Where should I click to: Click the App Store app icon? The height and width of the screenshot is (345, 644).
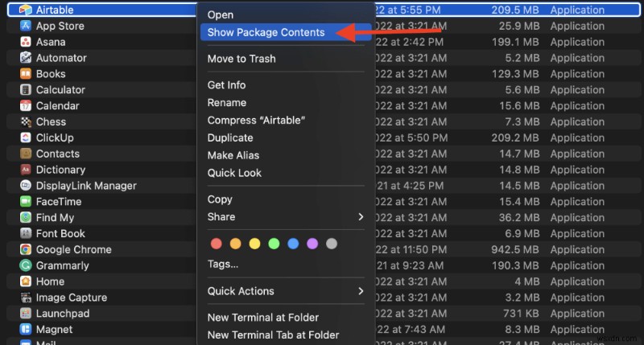coord(26,26)
